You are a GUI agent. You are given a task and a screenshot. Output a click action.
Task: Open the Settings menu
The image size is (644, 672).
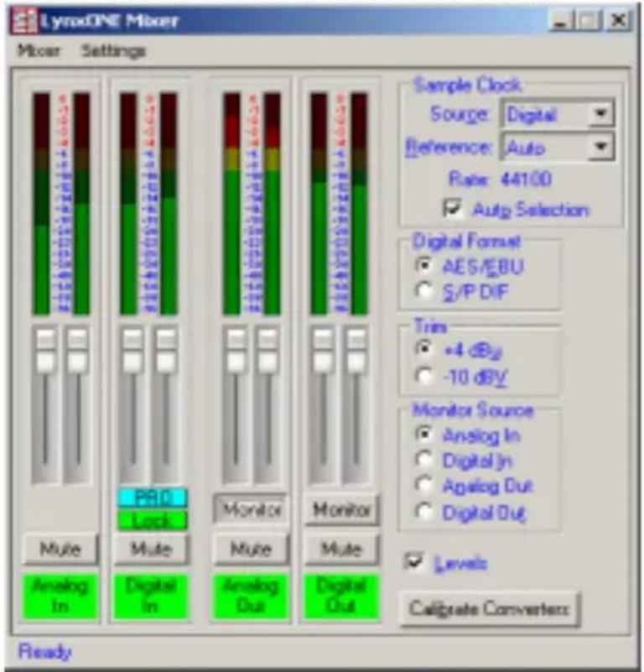(x=113, y=50)
